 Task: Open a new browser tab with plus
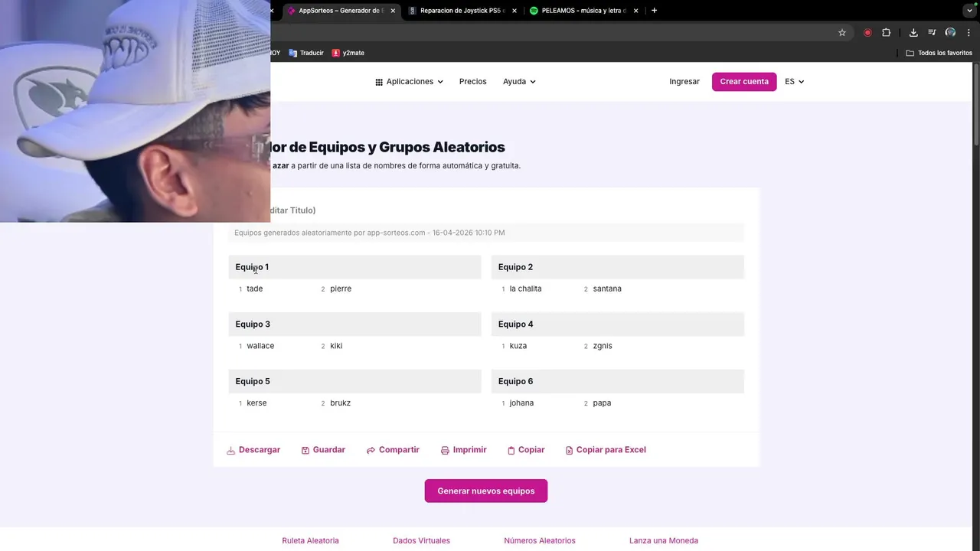(654, 11)
